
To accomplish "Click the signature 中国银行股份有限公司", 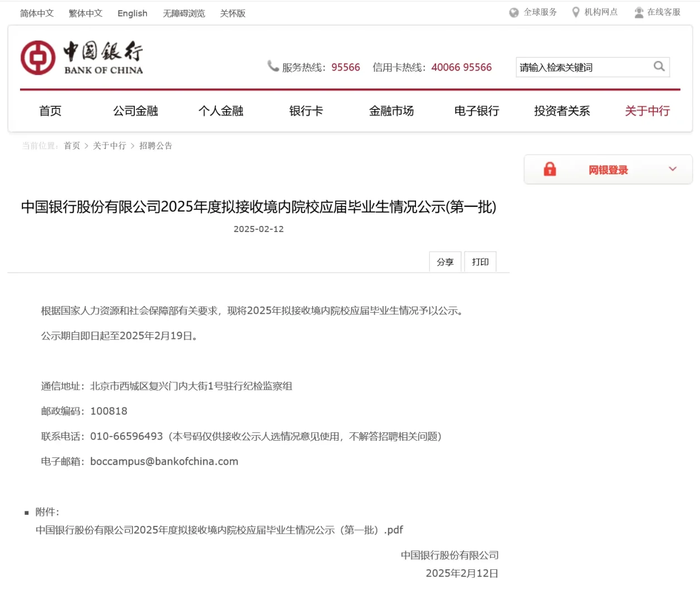I will point(450,555).
